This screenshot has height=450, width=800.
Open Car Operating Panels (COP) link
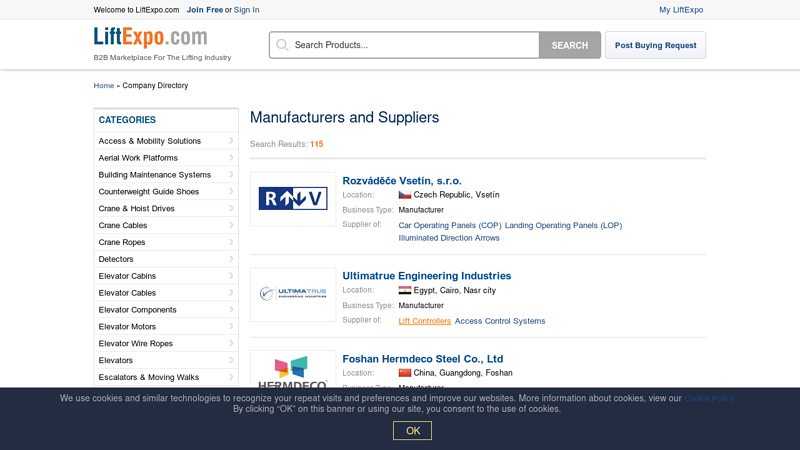click(x=450, y=226)
